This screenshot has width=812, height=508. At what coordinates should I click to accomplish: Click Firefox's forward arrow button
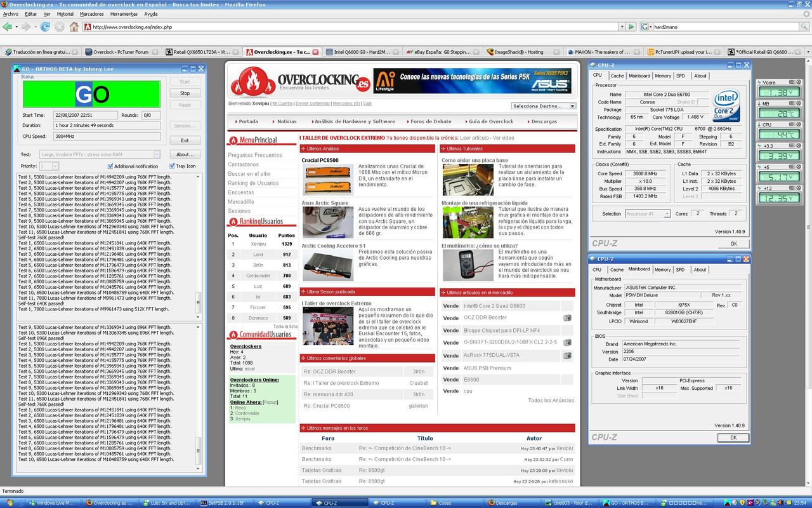(x=25, y=27)
